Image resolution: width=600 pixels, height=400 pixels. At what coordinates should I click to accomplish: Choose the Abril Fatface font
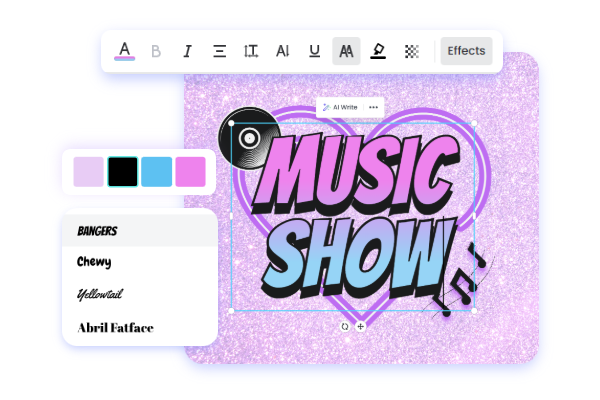(115, 327)
